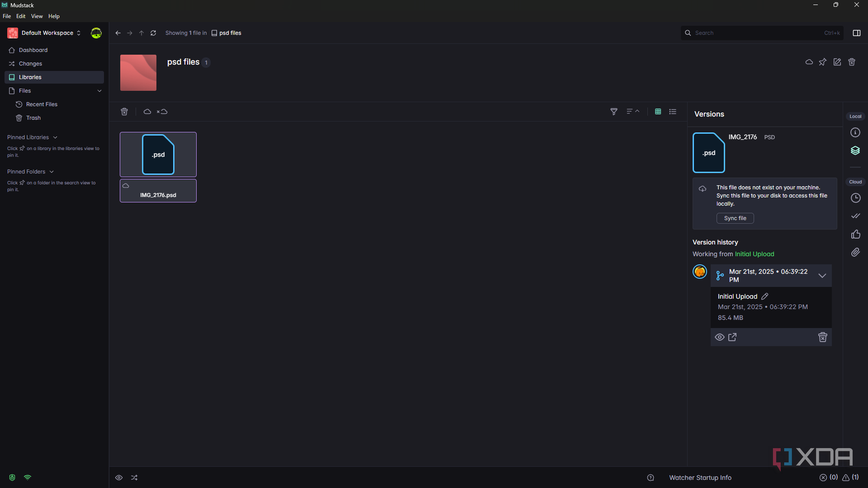Open the Edit menu
This screenshot has height=488, width=868.
tap(21, 16)
